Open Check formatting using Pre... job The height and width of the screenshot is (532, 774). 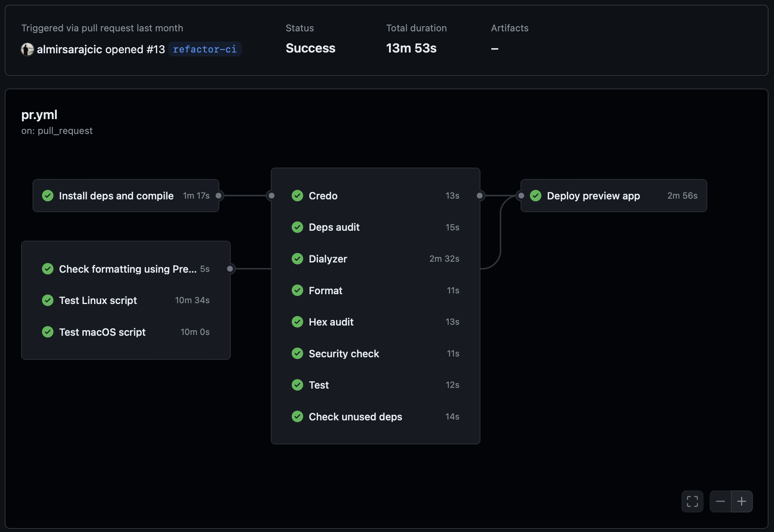pyautogui.click(x=127, y=269)
